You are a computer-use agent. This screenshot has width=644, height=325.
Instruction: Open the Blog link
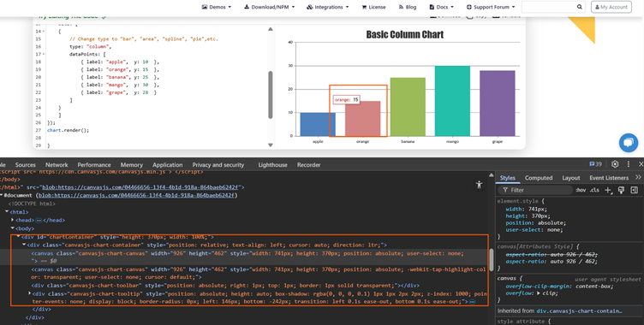[x=408, y=7]
